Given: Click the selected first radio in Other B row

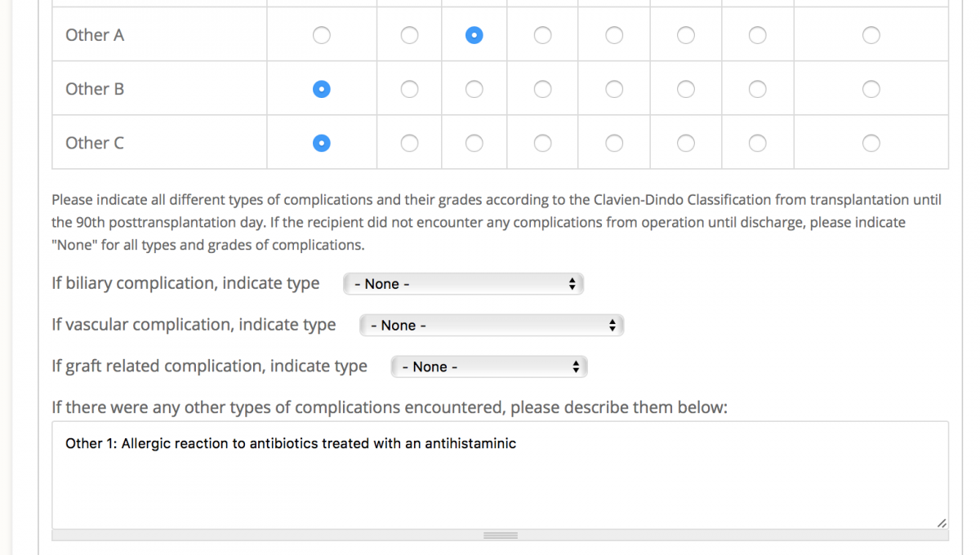Looking at the screenshot, I should (x=322, y=89).
